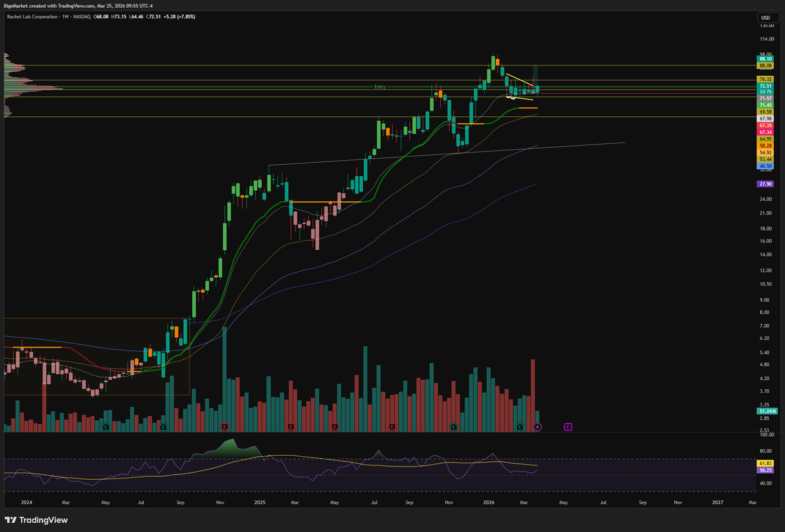Click the red earnings marker under May 2025
Viewport: 785px width, 532px height.
(x=334, y=427)
